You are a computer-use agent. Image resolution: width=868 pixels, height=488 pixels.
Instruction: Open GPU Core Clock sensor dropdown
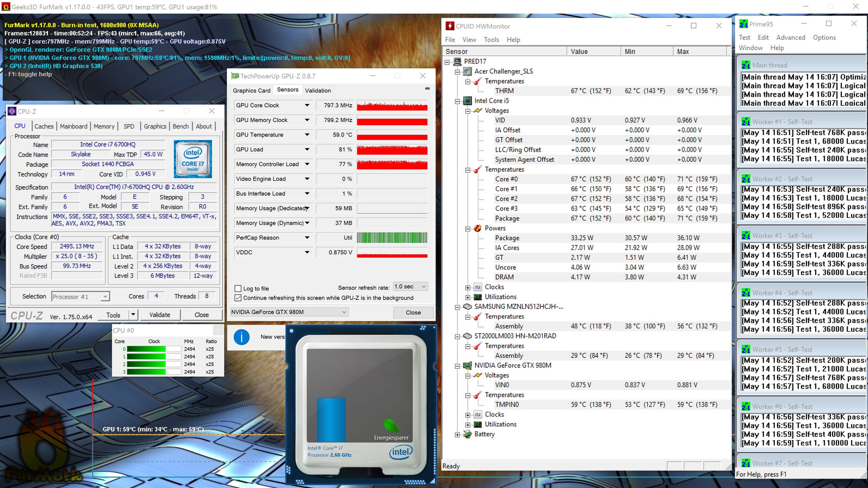coord(307,106)
